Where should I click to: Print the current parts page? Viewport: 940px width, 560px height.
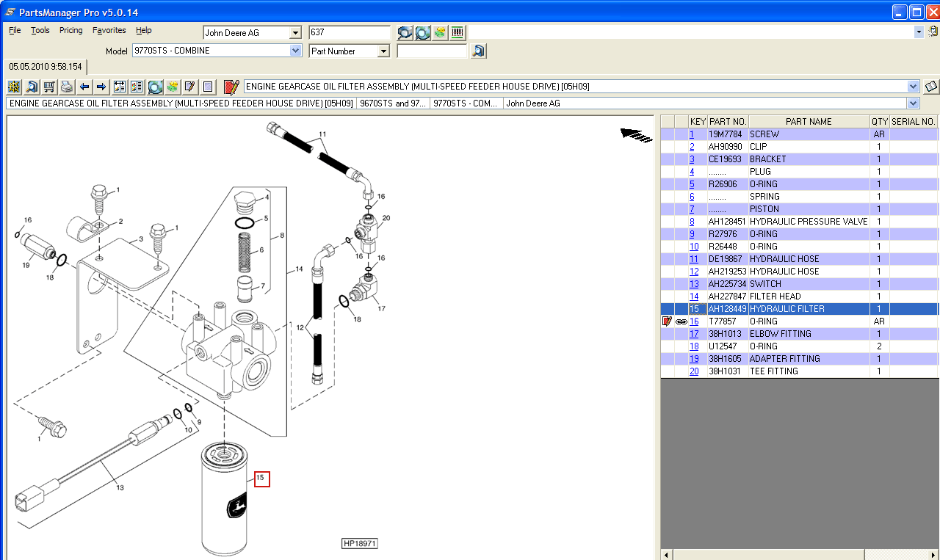pyautogui.click(x=67, y=87)
